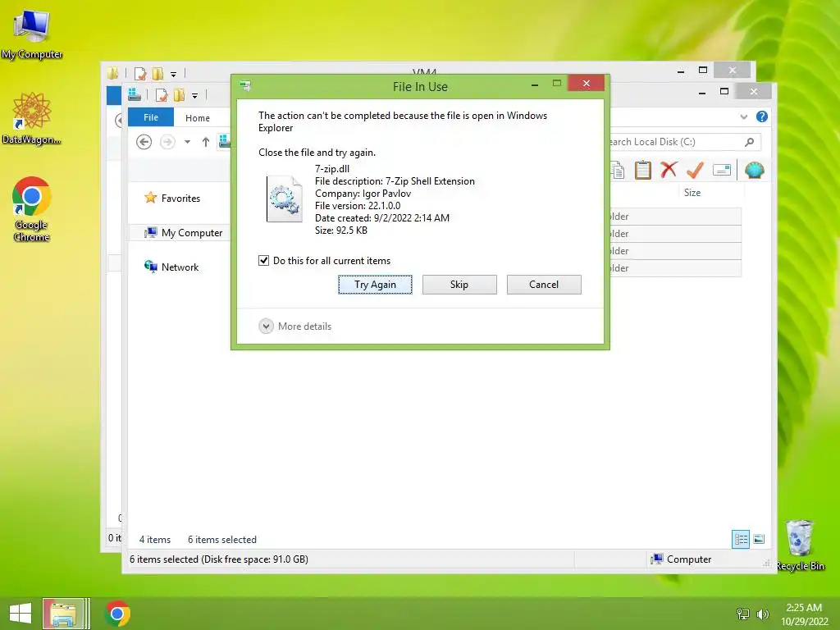This screenshot has width=840, height=630.
Task: Click the orange checkmark Properties toolbar icon
Action: 695,171
